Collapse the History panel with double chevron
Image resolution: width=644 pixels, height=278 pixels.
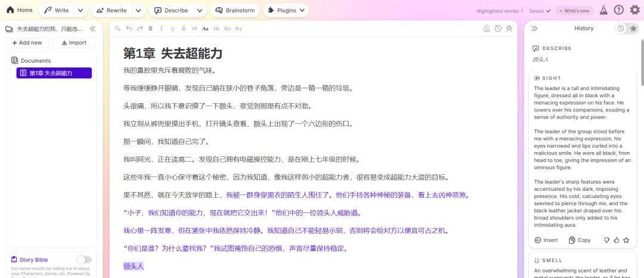pos(534,28)
